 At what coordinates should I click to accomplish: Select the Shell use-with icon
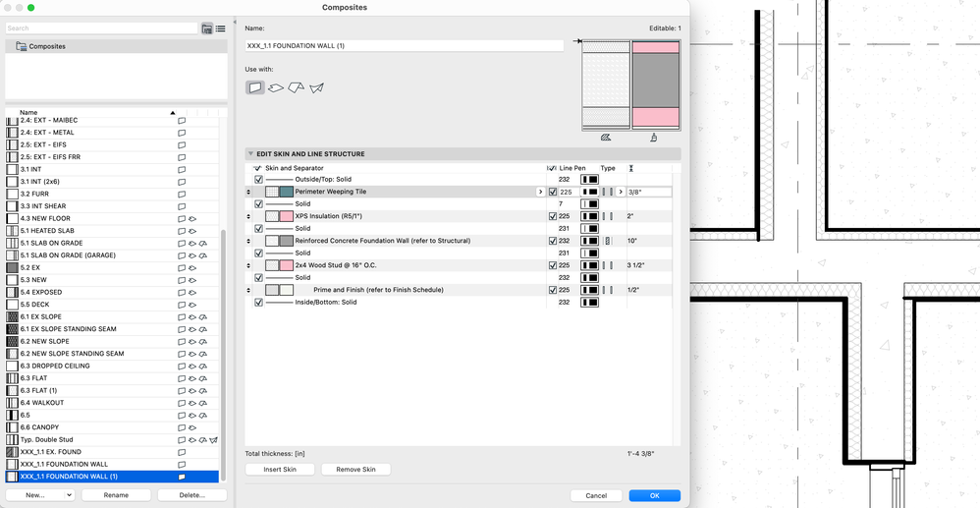317,88
